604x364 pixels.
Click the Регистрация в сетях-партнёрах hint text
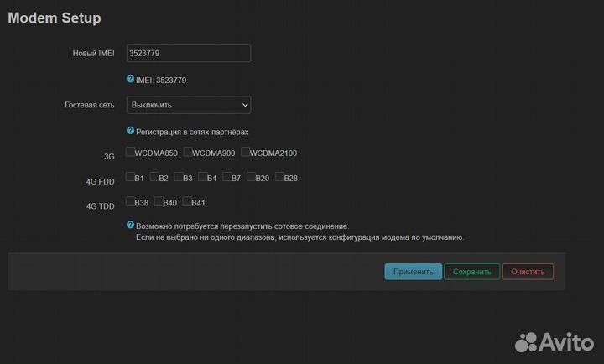(x=192, y=133)
